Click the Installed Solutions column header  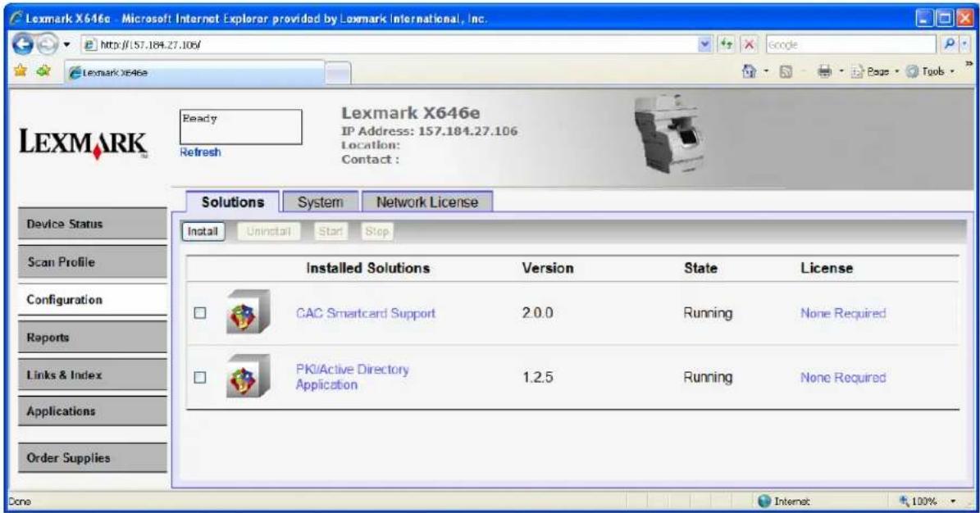coord(368,268)
